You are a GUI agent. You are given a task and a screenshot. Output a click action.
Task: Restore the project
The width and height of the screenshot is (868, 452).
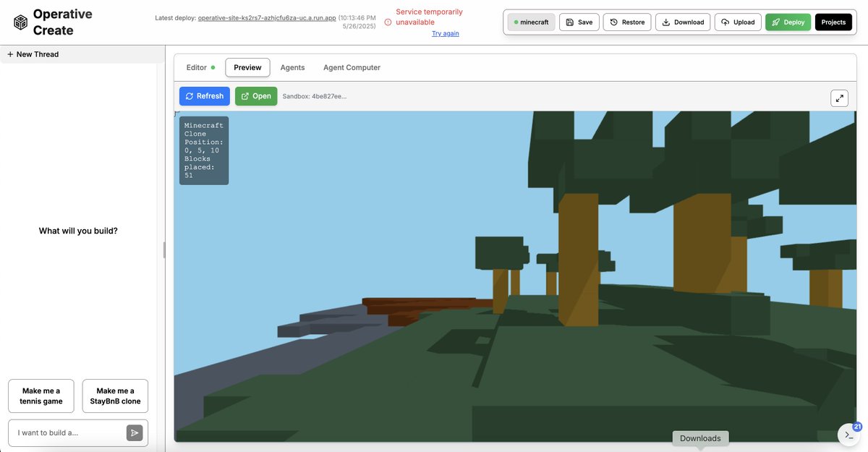[627, 22]
